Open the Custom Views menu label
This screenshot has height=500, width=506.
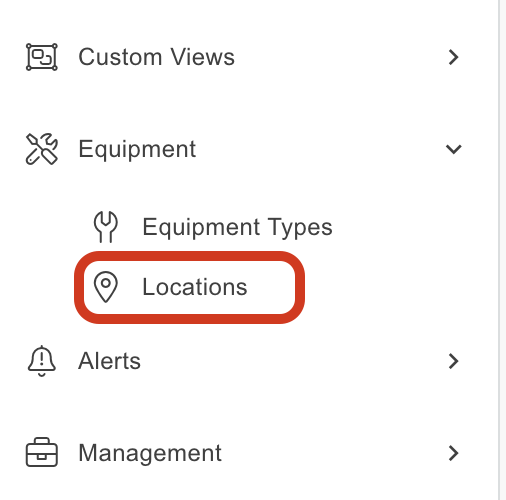pyautogui.click(x=157, y=57)
